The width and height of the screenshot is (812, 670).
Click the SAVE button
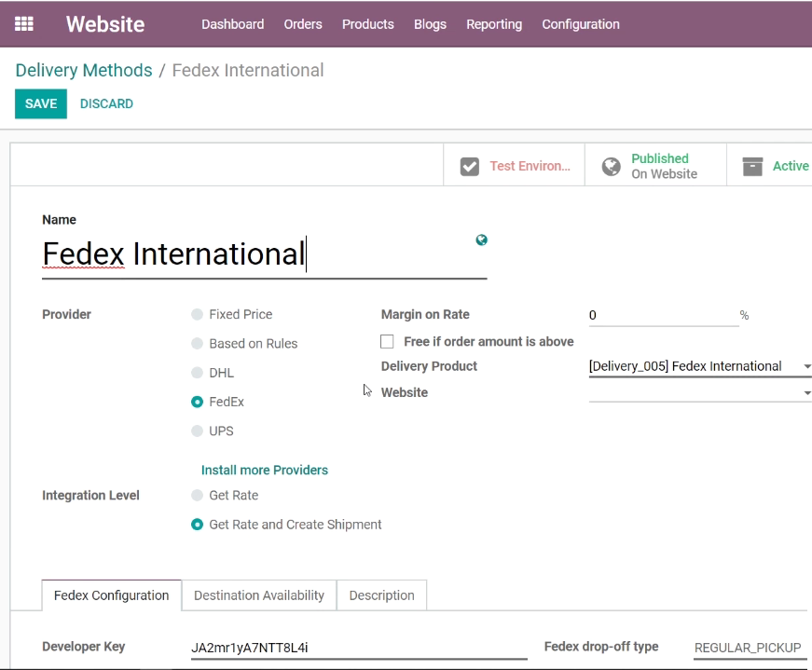[41, 103]
